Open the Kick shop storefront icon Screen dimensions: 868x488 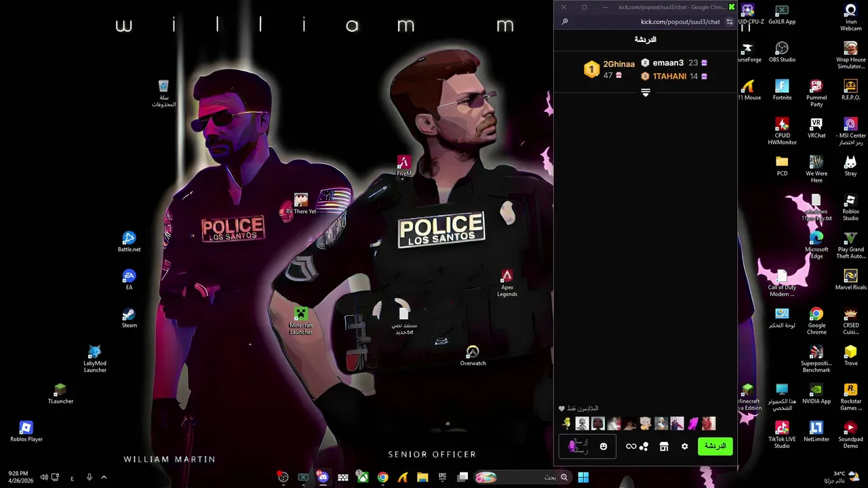point(664,446)
